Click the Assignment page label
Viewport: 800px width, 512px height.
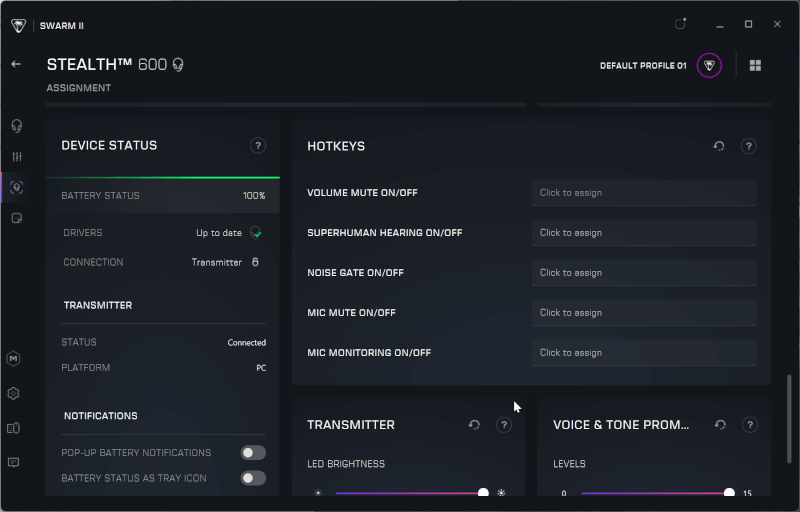[79, 88]
